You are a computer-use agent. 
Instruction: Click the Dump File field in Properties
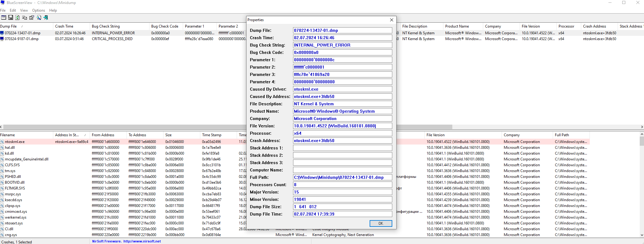click(342, 30)
